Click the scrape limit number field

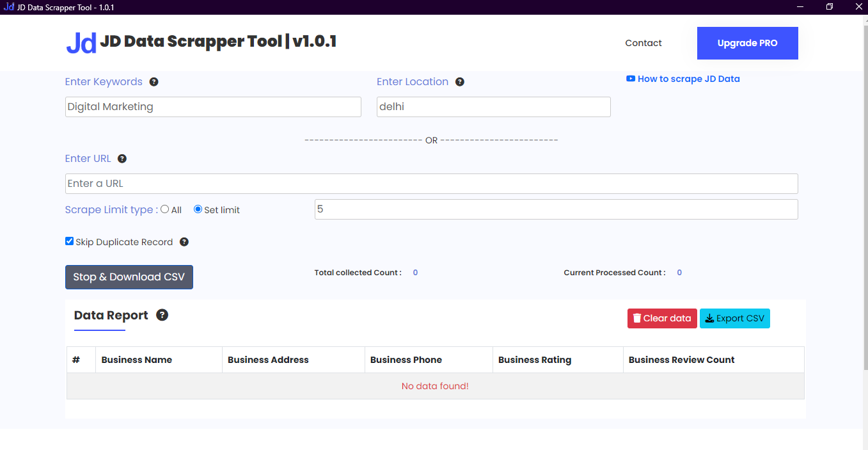click(556, 209)
